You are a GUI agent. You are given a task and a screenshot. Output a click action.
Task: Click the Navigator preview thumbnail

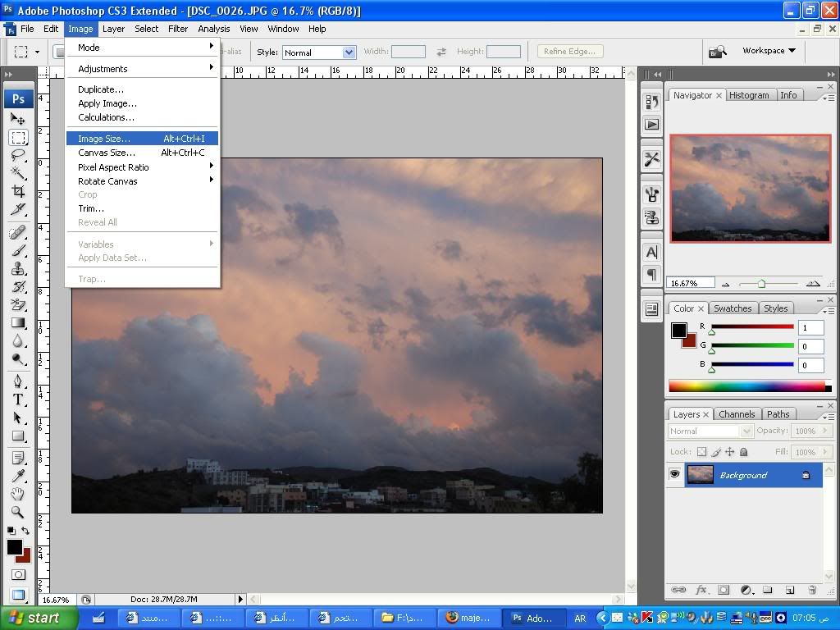tap(750, 188)
